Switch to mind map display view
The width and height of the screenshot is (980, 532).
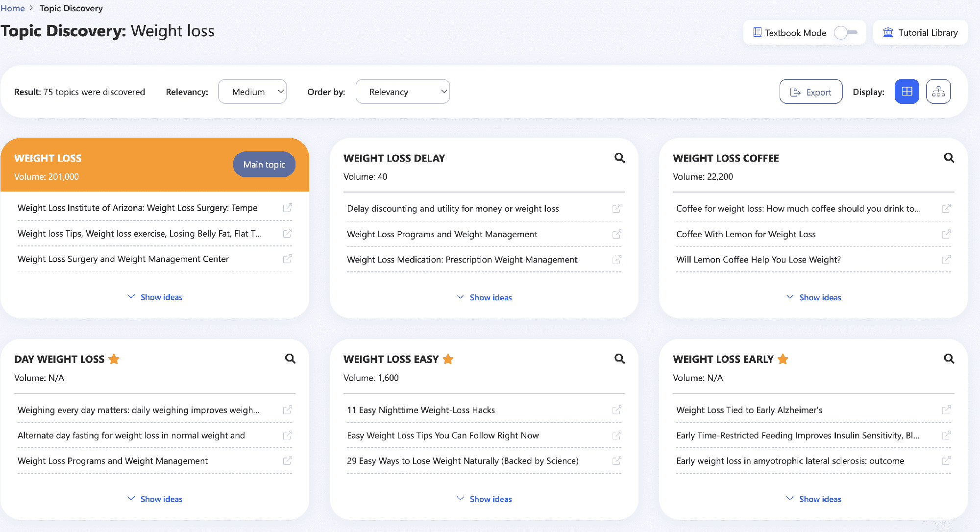(938, 92)
